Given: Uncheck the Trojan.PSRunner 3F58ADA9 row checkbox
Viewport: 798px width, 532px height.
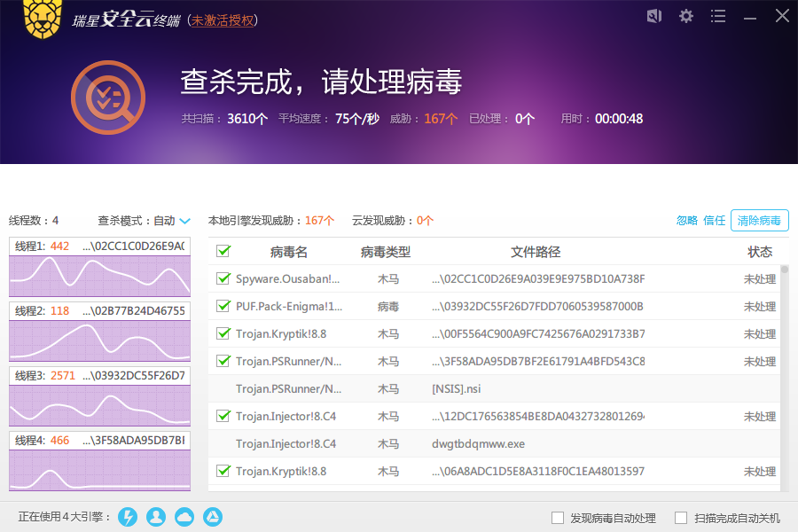Looking at the screenshot, I should (x=223, y=361).
